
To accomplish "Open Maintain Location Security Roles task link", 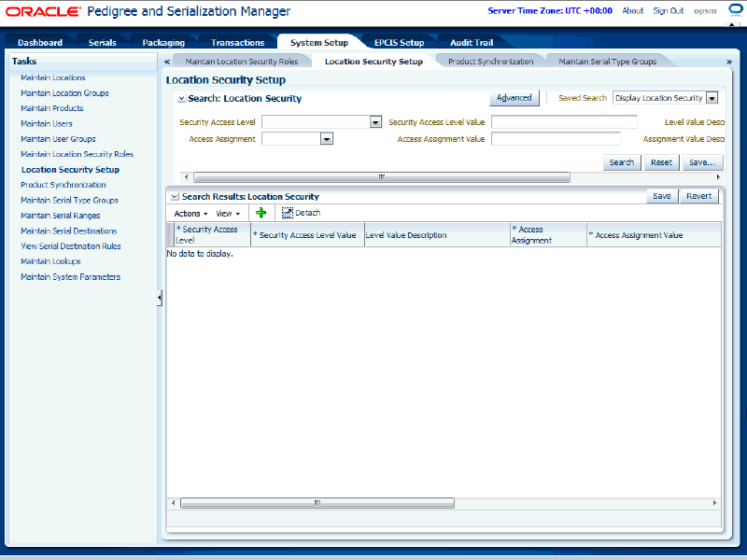I will click(78, 154).
